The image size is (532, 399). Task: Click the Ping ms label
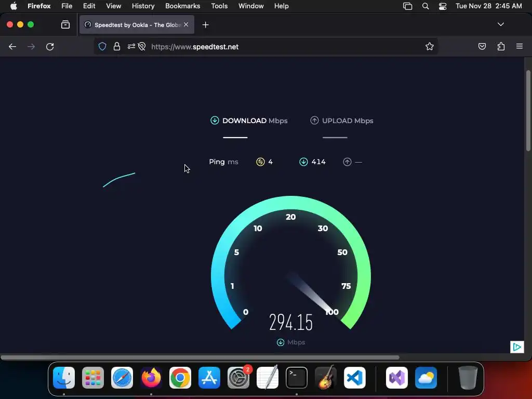pyautogui.click(x=223, y=162)
